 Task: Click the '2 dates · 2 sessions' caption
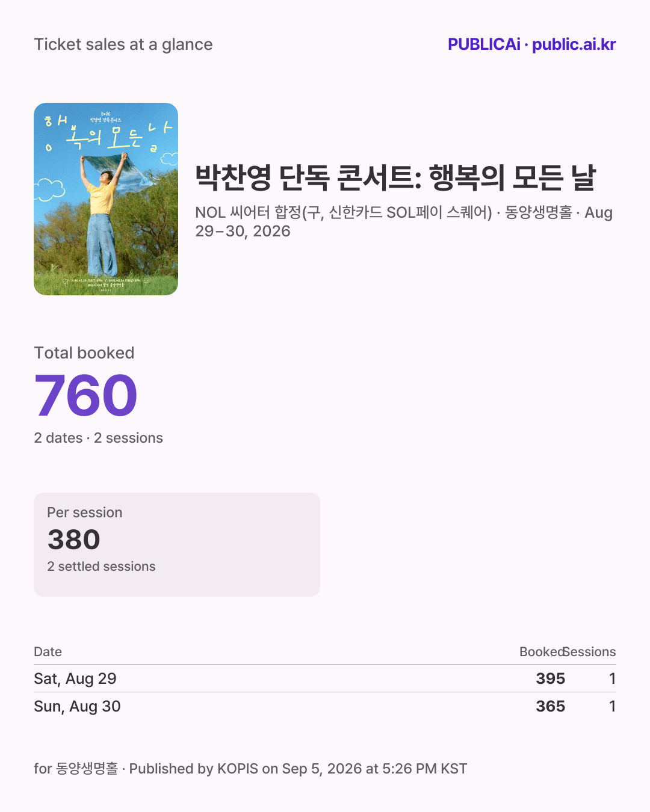click(98, 438)
